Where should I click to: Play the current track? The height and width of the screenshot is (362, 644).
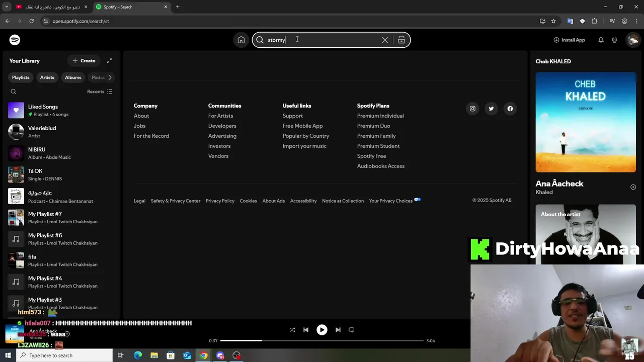[322, 330]
